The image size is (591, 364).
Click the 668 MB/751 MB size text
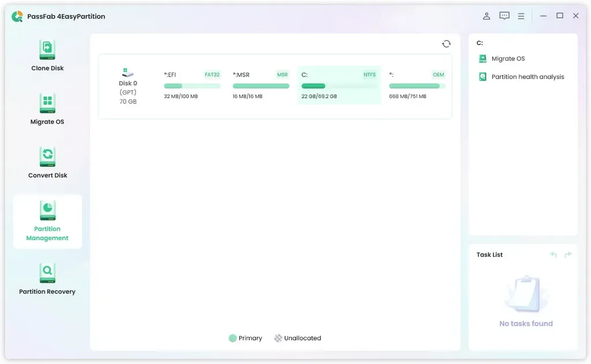(x=407, y=96)
